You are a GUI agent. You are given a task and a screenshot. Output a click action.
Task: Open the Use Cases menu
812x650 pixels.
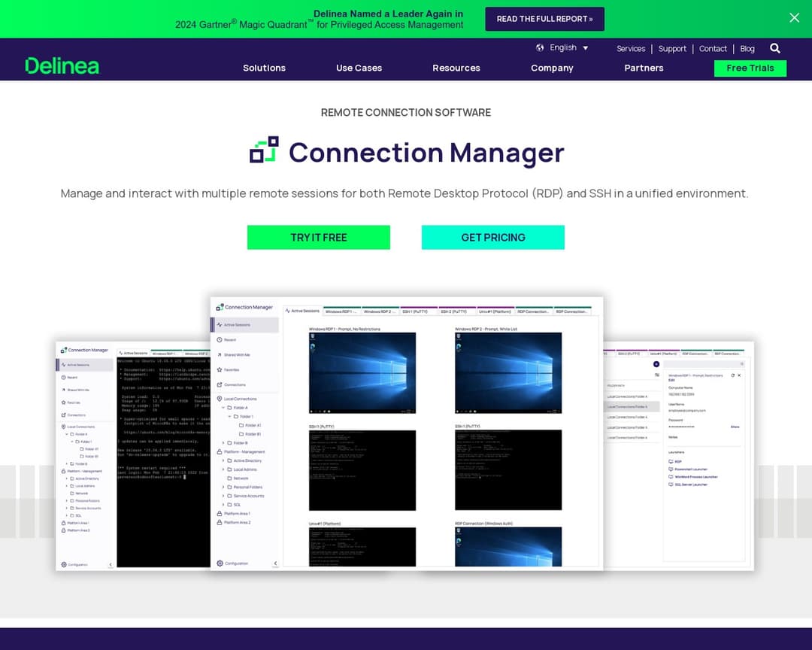pos(359,68)
